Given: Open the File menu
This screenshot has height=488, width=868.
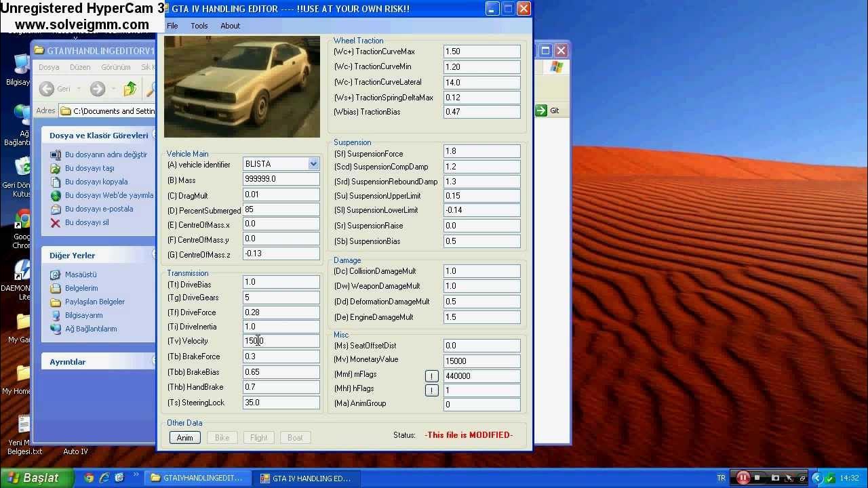Looking at the screenshot, I should tap(172, 26).
